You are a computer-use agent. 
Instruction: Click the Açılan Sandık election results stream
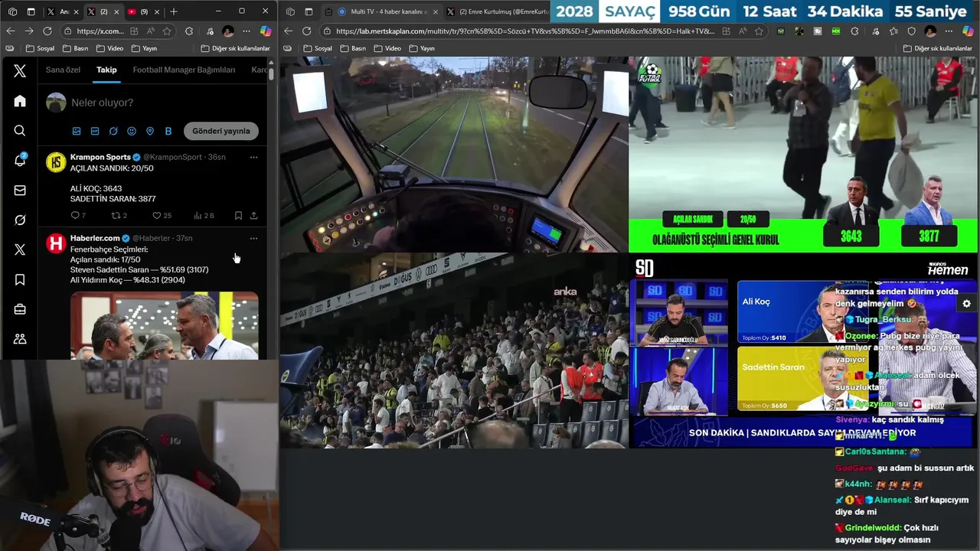[803, 155]
